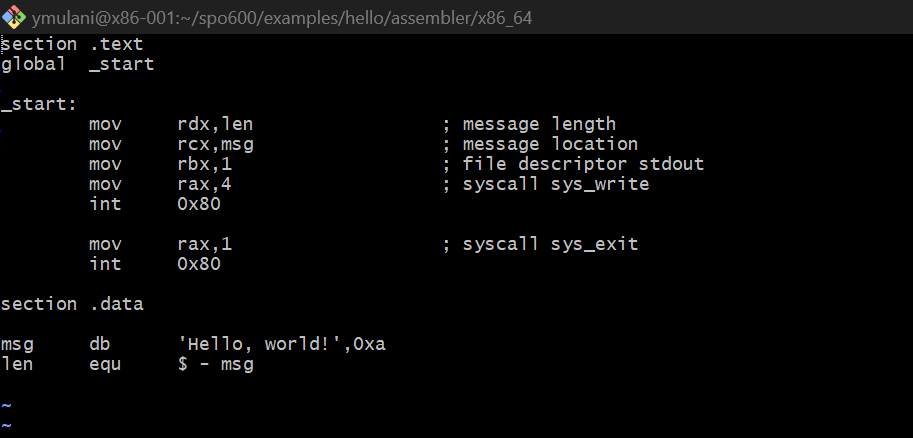
Task: Place cursor on 'rax,4' operand
Action: coord(204,184)
